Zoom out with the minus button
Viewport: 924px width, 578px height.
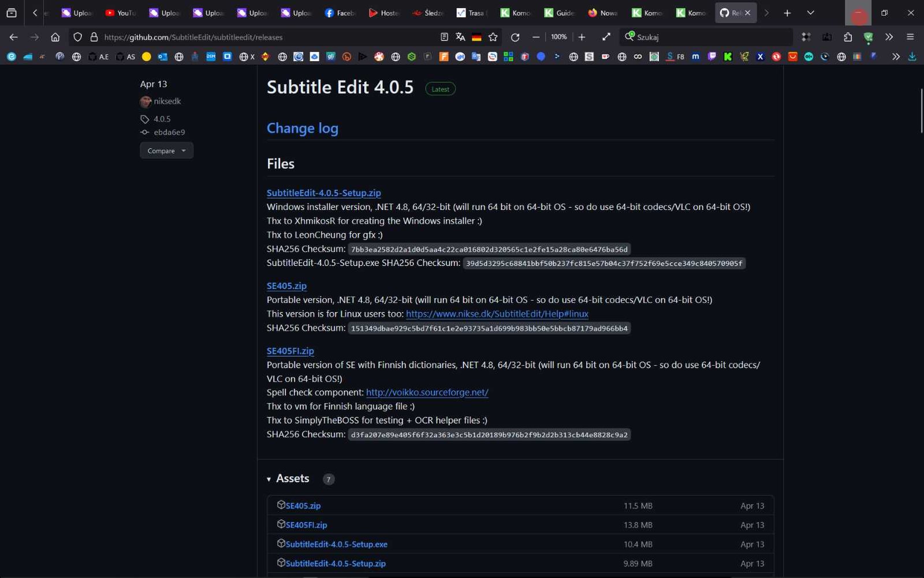(536, 37)
